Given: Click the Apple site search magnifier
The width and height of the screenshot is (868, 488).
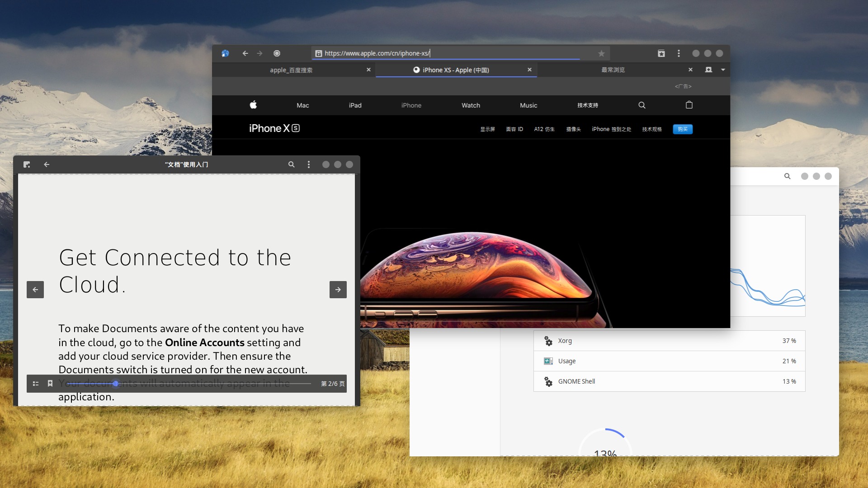Looking at the screenshot, I should [x=642, y=105].
